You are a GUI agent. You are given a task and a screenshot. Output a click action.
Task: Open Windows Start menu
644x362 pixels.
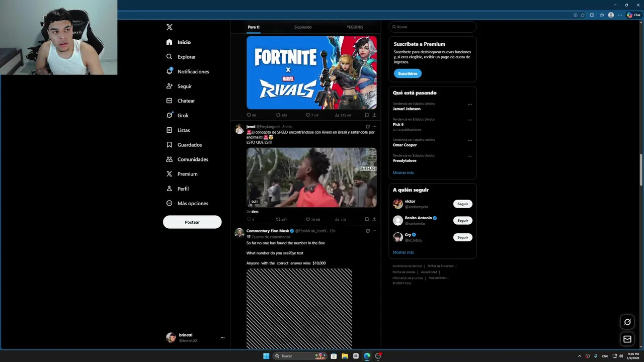click(x=266, y=356)
